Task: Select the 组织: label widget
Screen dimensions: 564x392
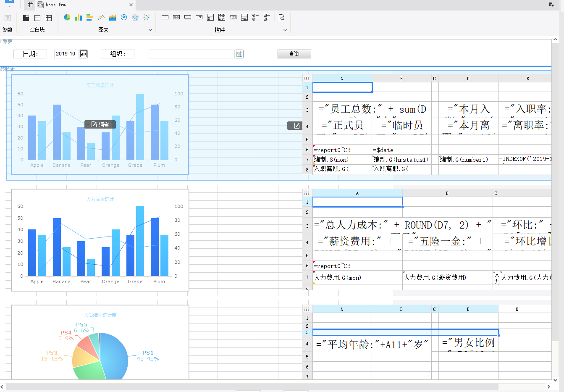Action: coord(118,54)
